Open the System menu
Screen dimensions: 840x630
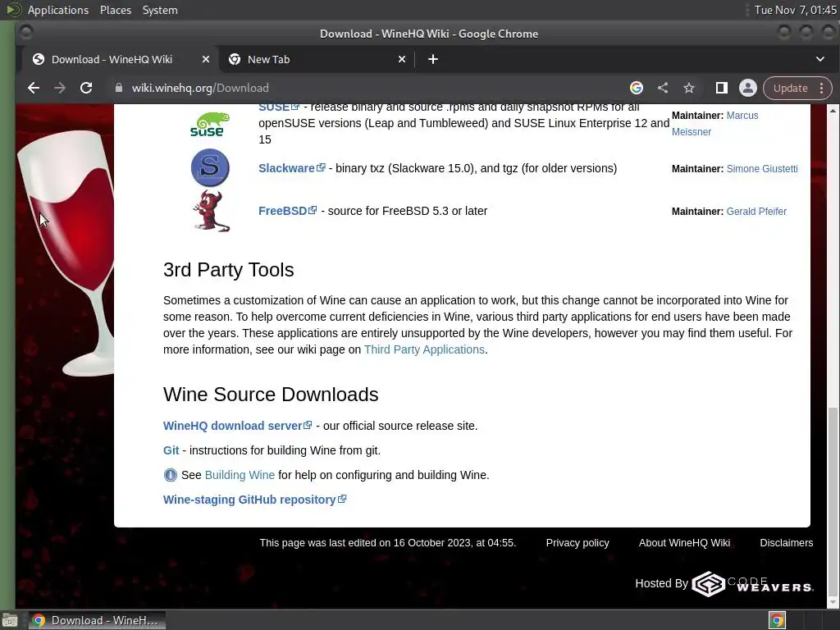[x=160, y=10]
